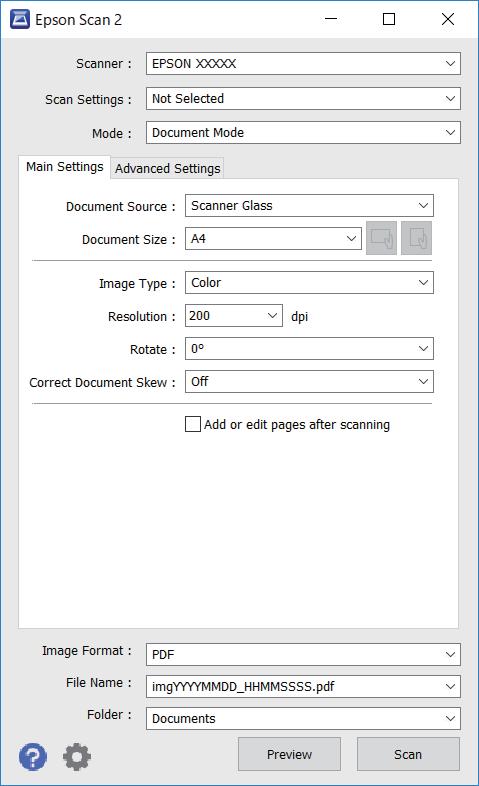Open the Mode dropdown
This screenshot has width=479, height=786.
point(303,133)
